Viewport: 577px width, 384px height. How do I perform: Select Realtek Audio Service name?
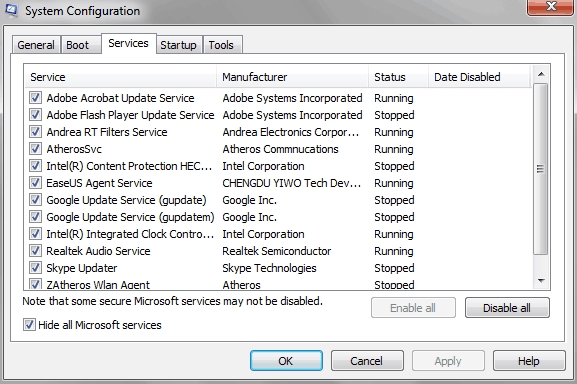(98, 251)
